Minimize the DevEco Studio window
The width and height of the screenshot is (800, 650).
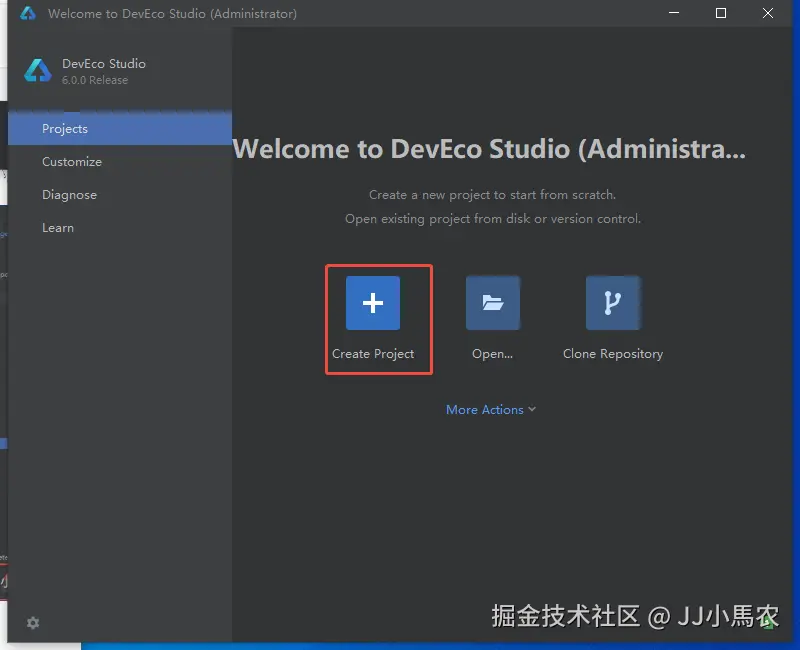coord(674,13)
